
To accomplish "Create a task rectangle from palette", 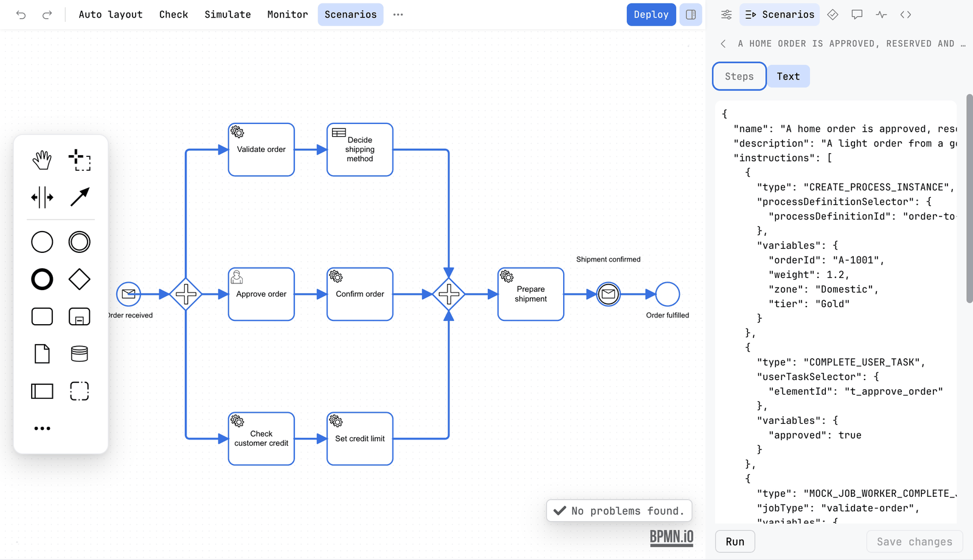I will 42,316.
